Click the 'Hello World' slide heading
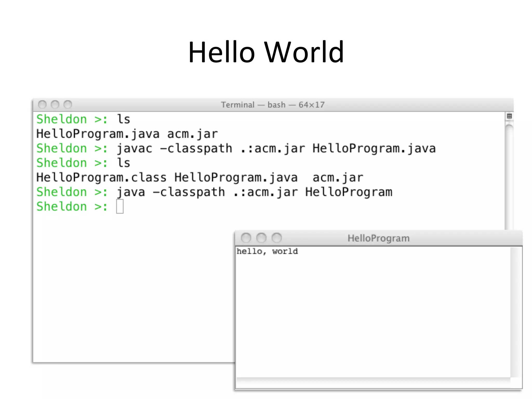Screen dimensions: 532x399 pos(266,52)
